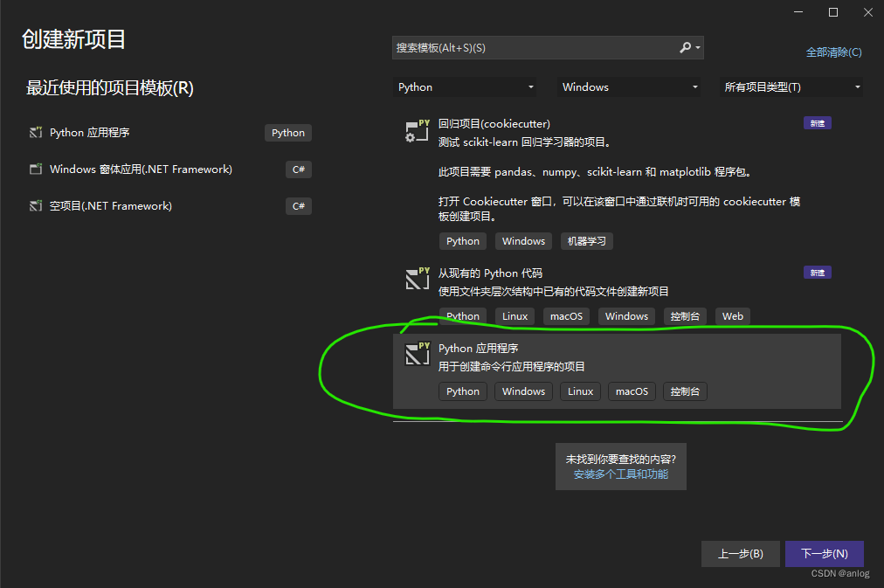Click the 控制台 tag on 从现有的 Python 代码
The image size is (884, 588).
click(685, 316)
